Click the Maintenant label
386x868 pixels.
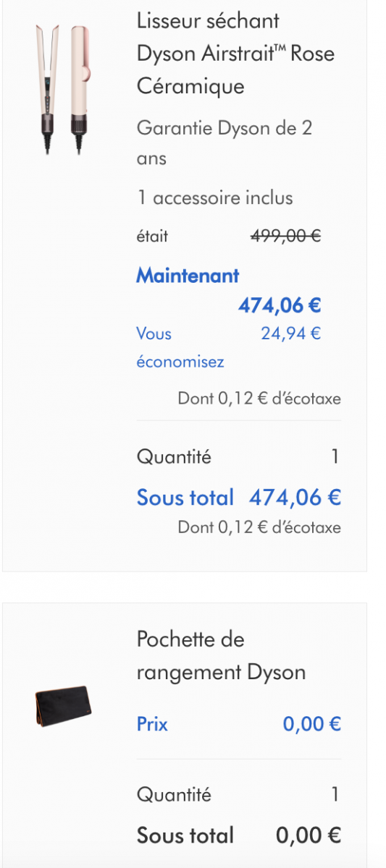click(x=188, y=276)
